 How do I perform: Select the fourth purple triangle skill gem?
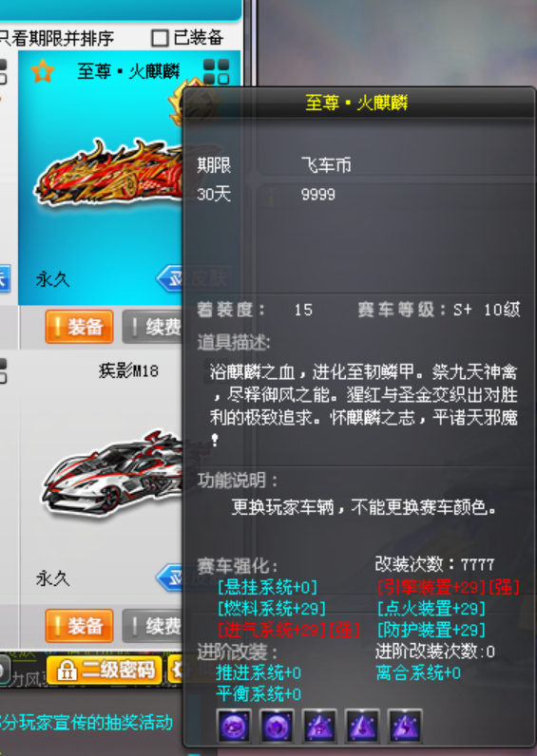point(362,726)
